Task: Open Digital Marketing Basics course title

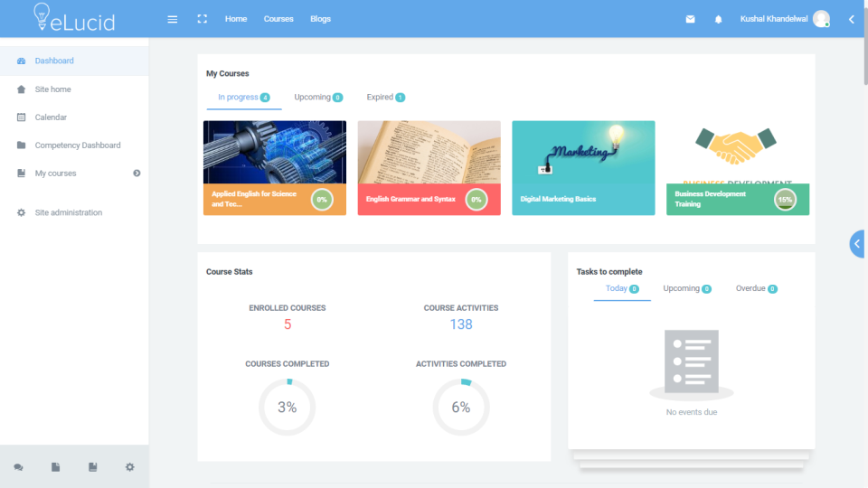Action: point(558,199)
